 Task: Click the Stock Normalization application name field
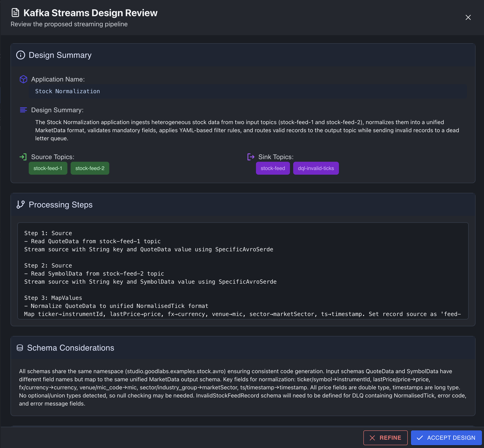point(247,91)
